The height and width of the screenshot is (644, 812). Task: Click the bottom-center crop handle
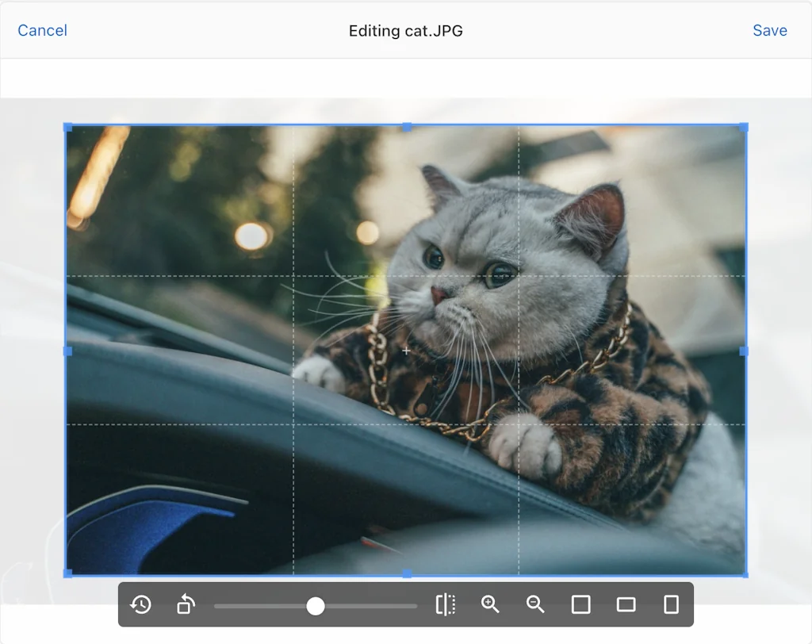[406, 571]
